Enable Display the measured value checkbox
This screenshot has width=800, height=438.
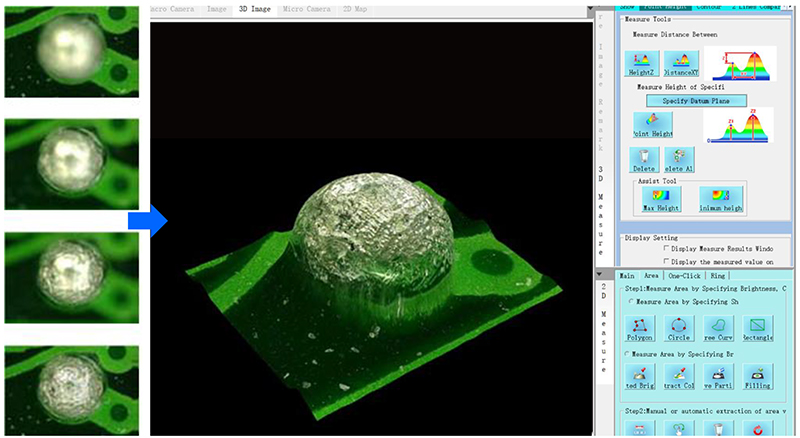(666, 261)
